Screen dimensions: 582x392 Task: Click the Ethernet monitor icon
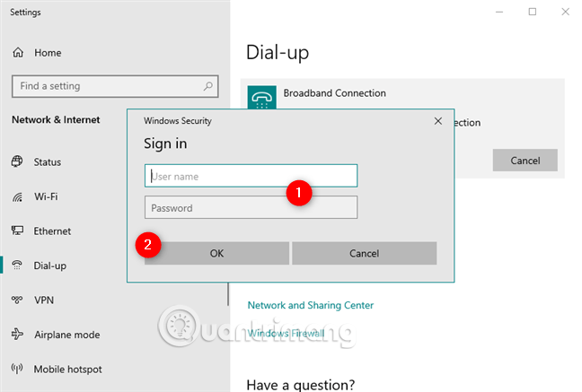(x=17, y=231)
